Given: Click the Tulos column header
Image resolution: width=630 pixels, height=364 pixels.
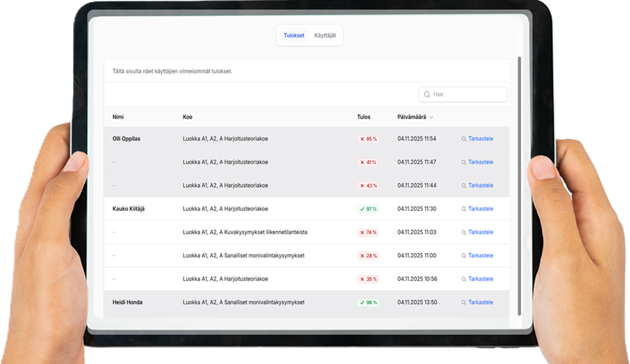Looking at the screenshot, I should pos(364,117).
